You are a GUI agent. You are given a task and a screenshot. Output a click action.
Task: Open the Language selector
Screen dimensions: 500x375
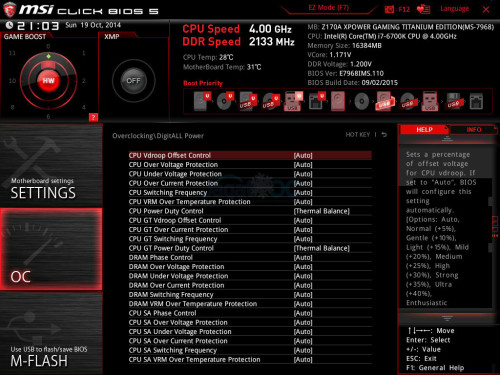click(x=454, y=9)
